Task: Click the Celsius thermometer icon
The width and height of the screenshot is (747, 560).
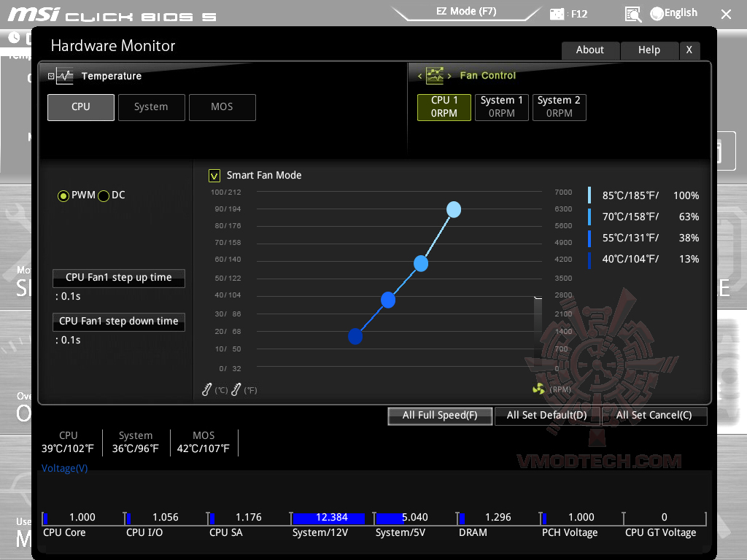Action: (205, 389)
